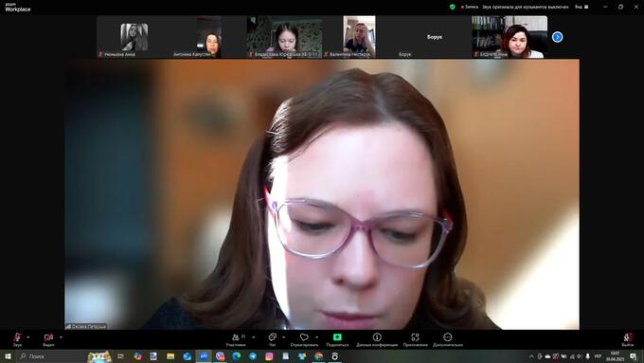Show next participants with blue arrow
Viewport: 644px width, 363px height.
click(557, 37)
